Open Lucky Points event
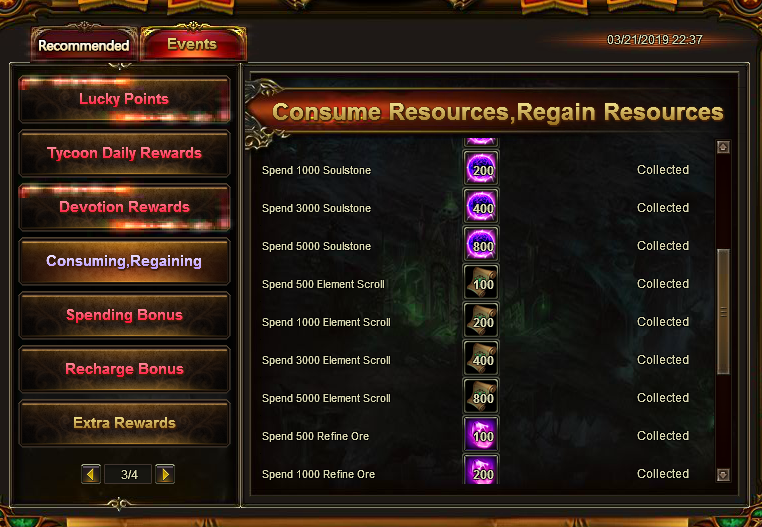The image size is (762, 527). 124,99
